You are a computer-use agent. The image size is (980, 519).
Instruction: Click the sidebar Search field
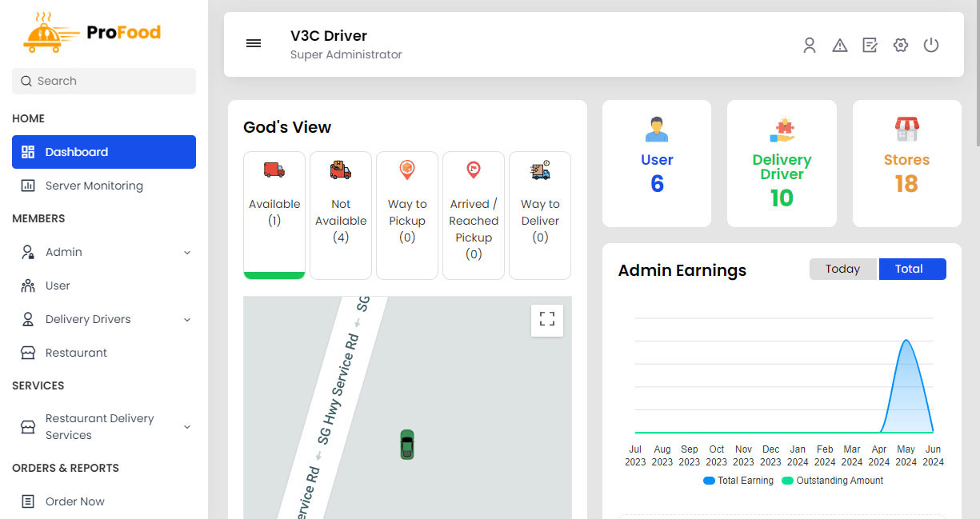coord(104,81)
